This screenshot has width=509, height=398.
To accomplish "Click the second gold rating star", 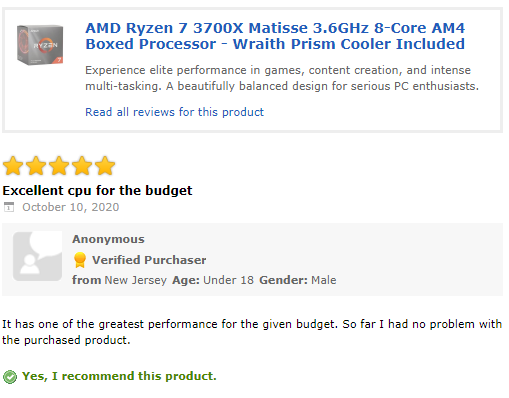I will tap(36, 166).
